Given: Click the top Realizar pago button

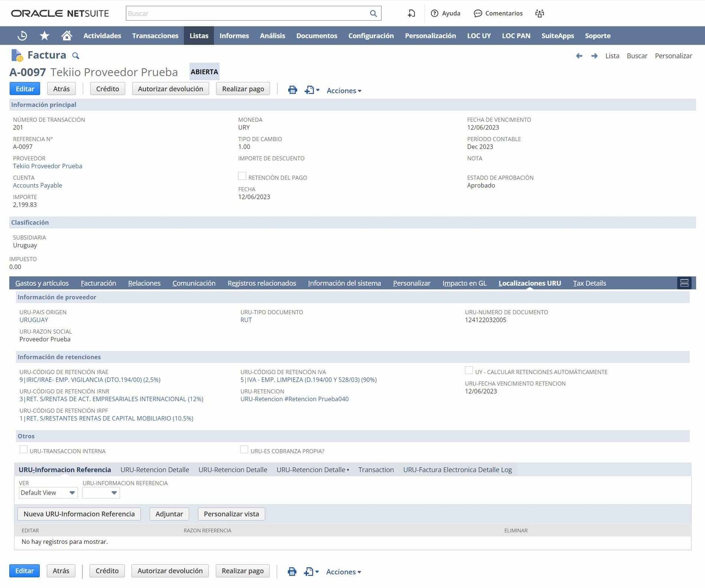Looking at the screenshot, I should [243, 89].
